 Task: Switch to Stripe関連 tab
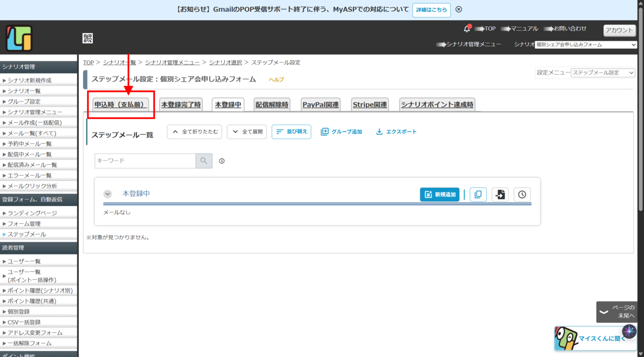370,105
